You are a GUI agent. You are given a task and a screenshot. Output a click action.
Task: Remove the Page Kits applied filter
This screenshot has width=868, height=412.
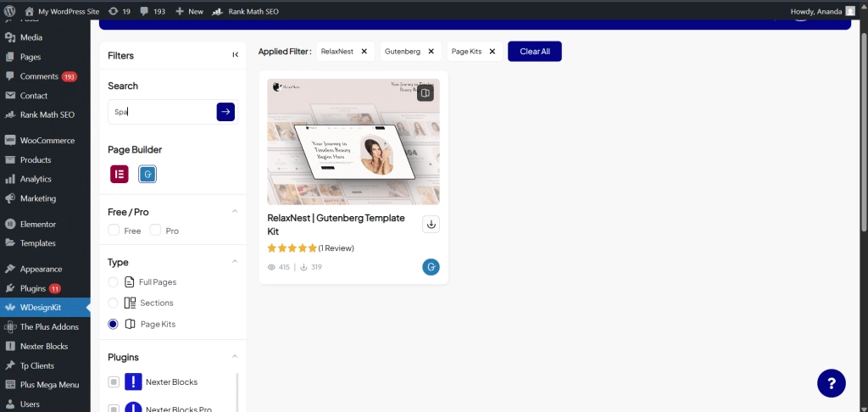point(492,52)
